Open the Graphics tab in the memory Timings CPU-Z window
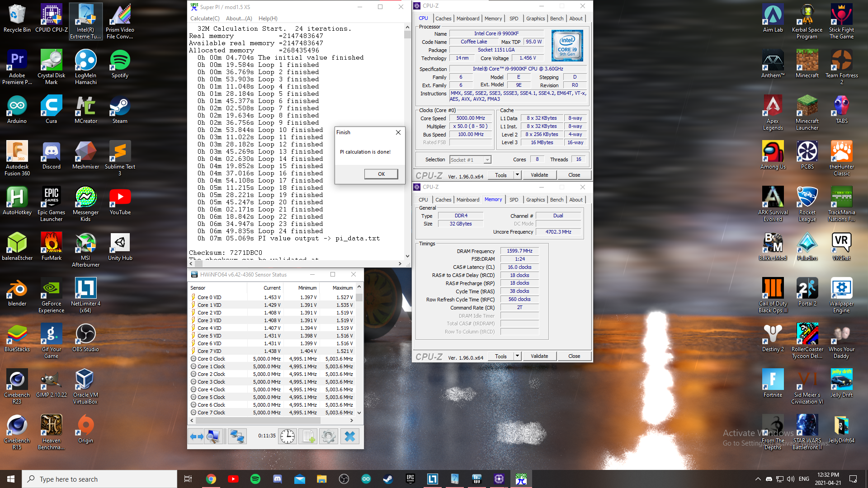The width and height of the screenshot is (868, 488). pyautogui.click(x=535, y=200)
